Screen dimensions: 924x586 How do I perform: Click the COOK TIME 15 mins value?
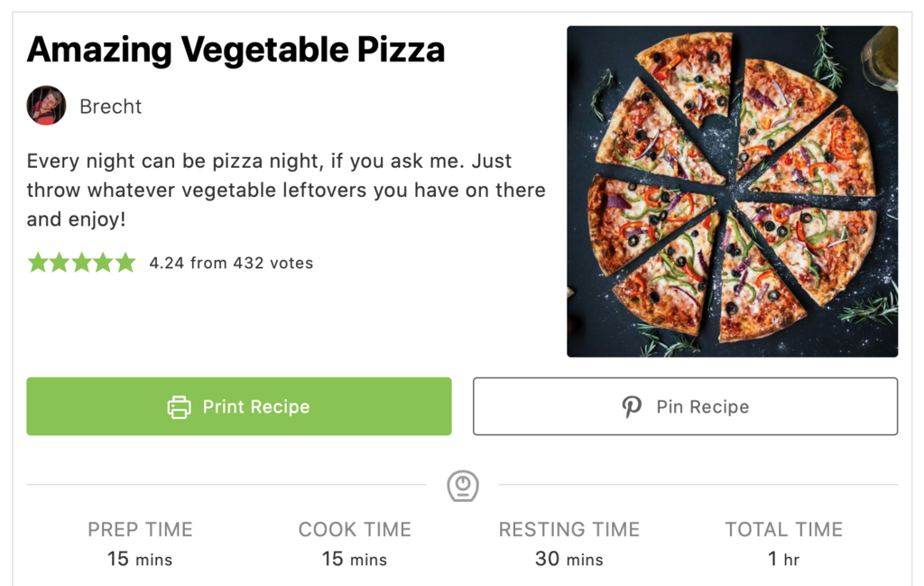[x=354, y=558]
